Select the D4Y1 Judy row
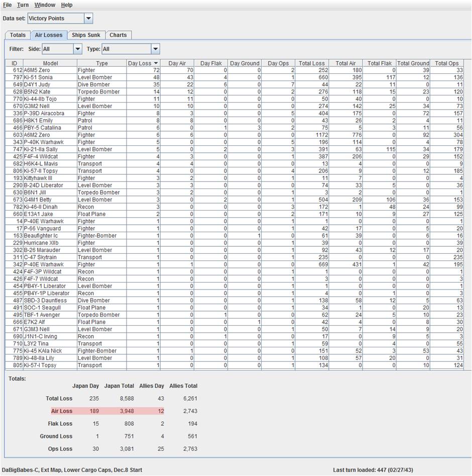This screenshot has height=476, width=472. pyautogui.click(x=234, y=84)
